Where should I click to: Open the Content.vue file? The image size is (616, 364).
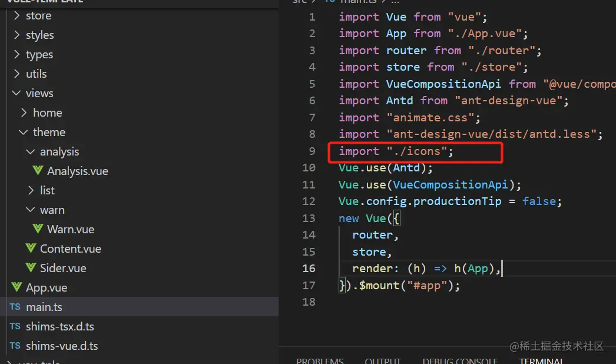70,249
